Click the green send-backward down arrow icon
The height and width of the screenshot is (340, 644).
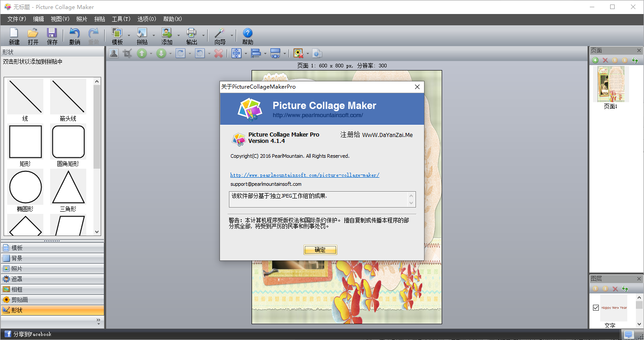(x=161, y=53)
